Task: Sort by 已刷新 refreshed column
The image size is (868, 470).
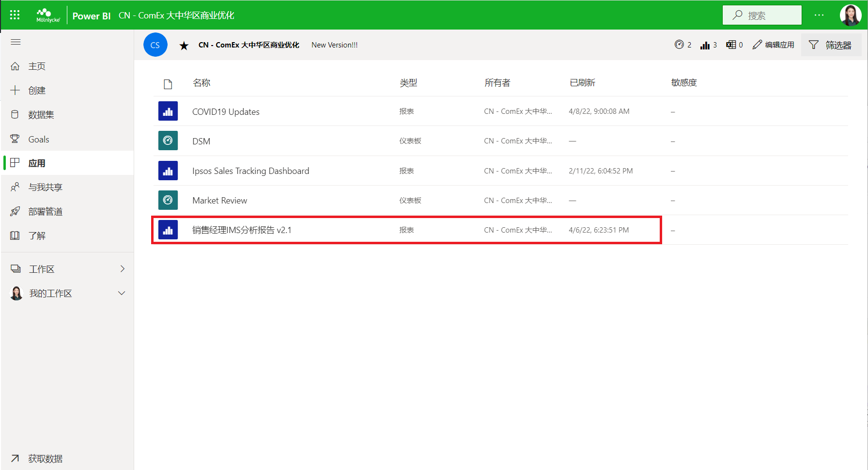Action: [x=582, y=83]
